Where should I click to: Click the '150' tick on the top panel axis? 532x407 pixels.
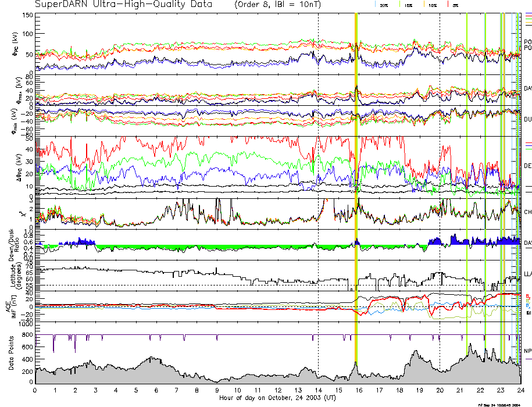pyautogui.click(x=28, y=15)
